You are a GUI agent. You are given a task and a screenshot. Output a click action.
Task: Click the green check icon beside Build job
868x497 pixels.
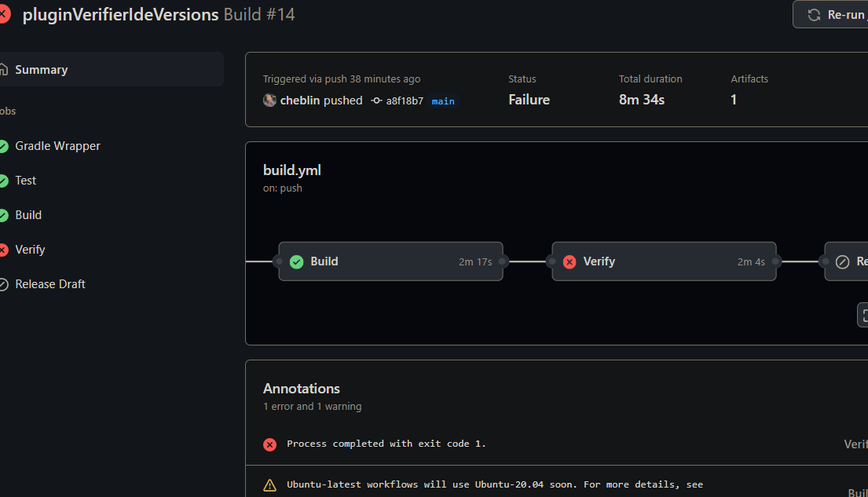pyautogui.click(x=5, y=214)
